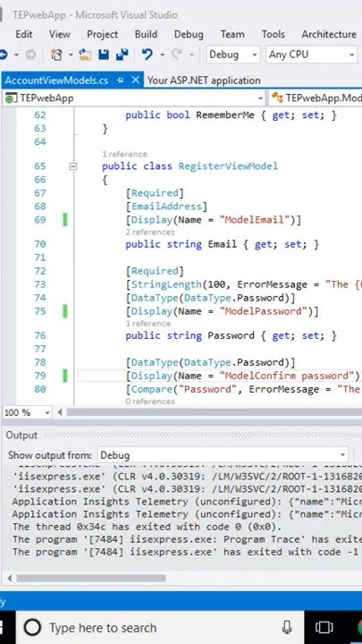This screenshot has height=644, width=362.
Task: Click editor horizontal scrollbar left arrow
Action: (x=60, y=412)
